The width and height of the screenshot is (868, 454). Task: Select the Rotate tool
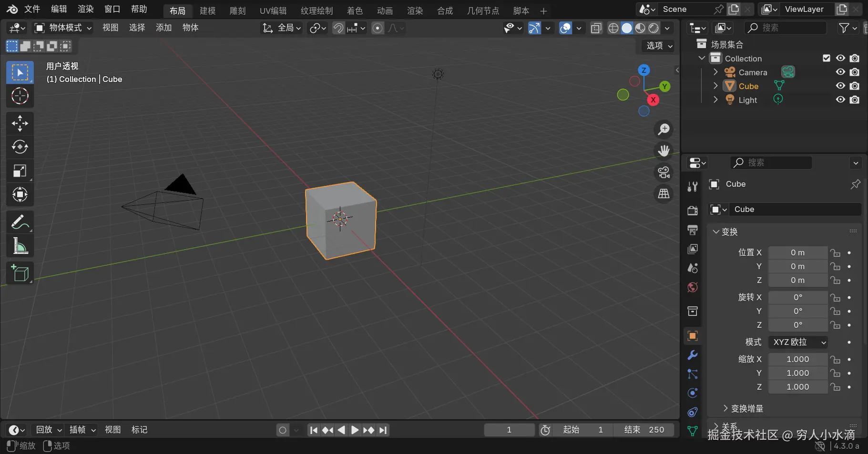[x=20, y=147]
